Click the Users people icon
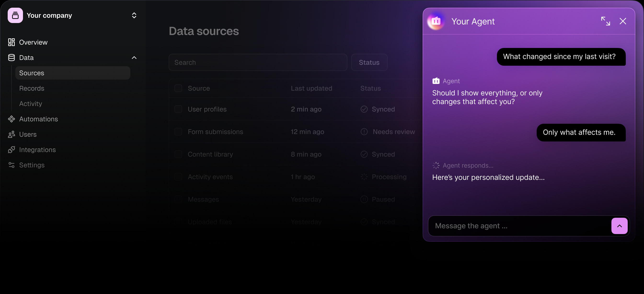 pyautogui.click(x=11, y=134)
